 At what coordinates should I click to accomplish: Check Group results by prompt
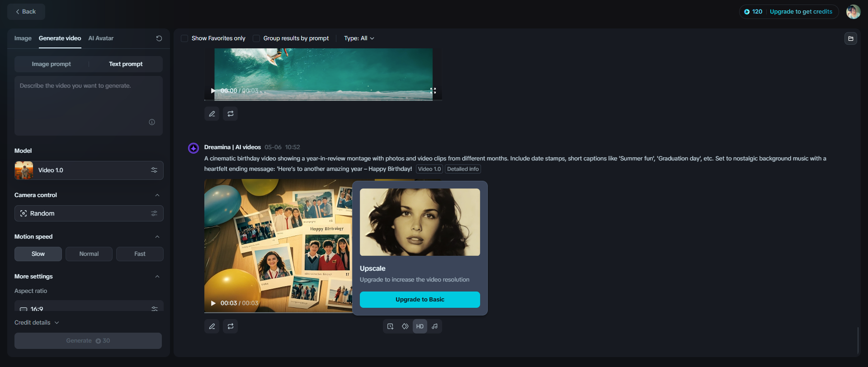point(256,38)
